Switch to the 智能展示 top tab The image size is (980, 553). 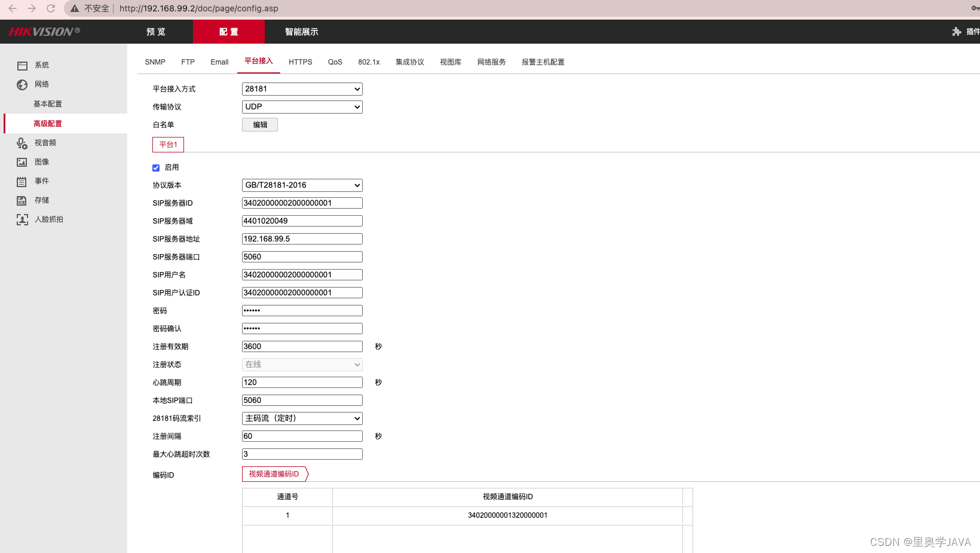302,32
